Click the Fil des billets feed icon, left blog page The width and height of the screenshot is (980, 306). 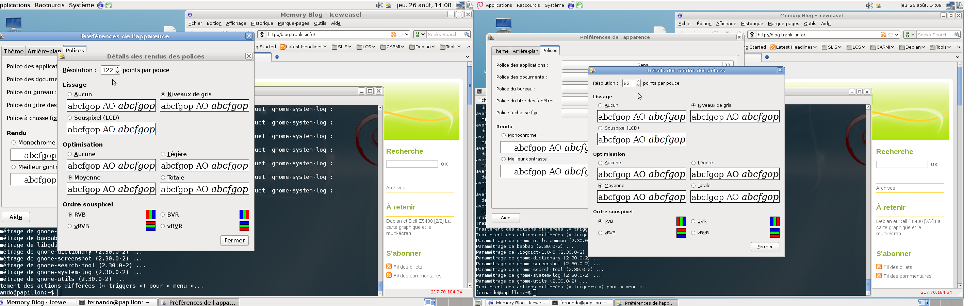point(389,267)
